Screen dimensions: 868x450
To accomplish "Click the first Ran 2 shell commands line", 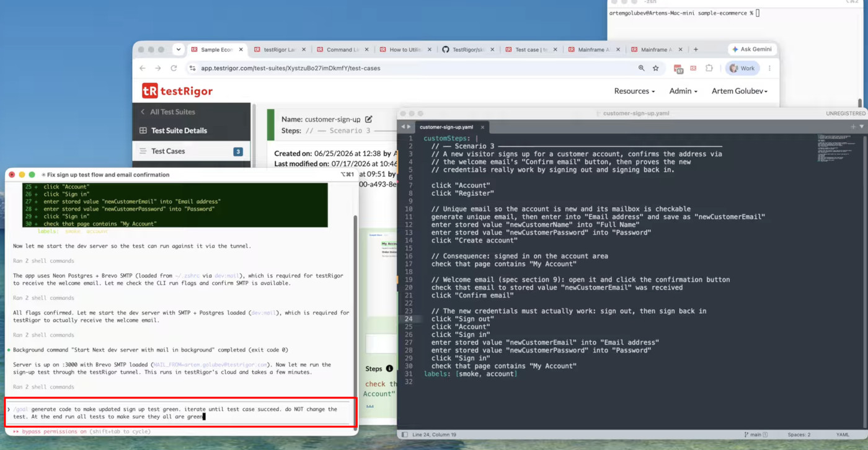I will pos(43,261).
